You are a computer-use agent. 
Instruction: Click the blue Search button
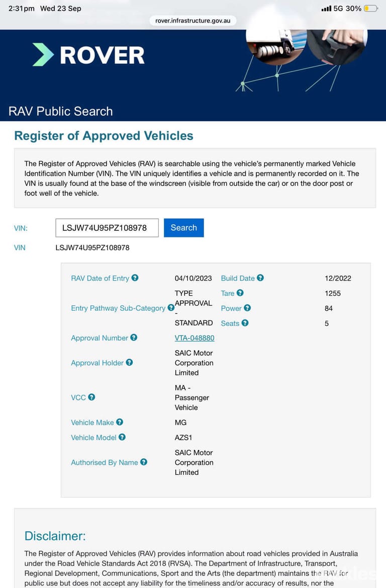click(x=183, y=228)
